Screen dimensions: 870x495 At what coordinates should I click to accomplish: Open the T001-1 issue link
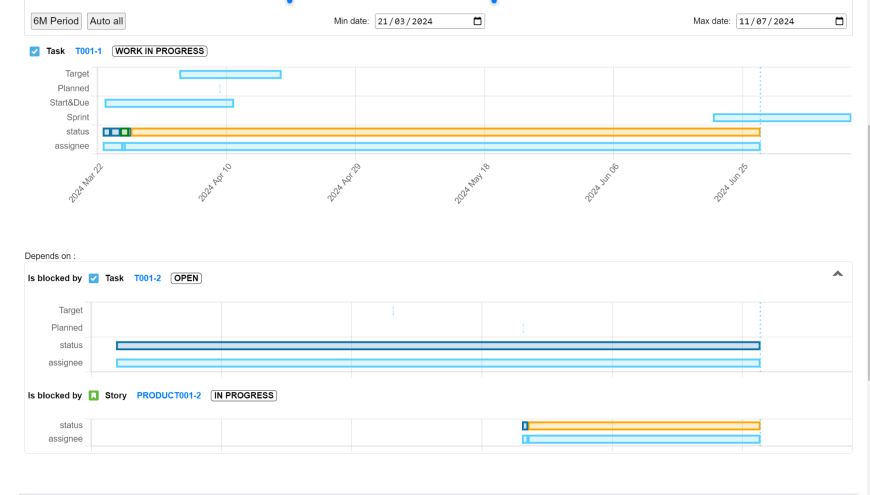click(88, 51)
